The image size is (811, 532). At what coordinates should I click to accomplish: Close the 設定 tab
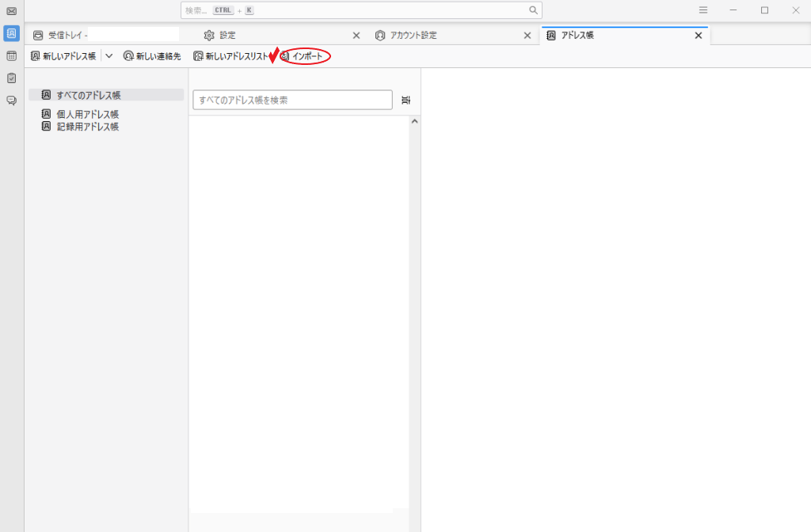point(356,36)
